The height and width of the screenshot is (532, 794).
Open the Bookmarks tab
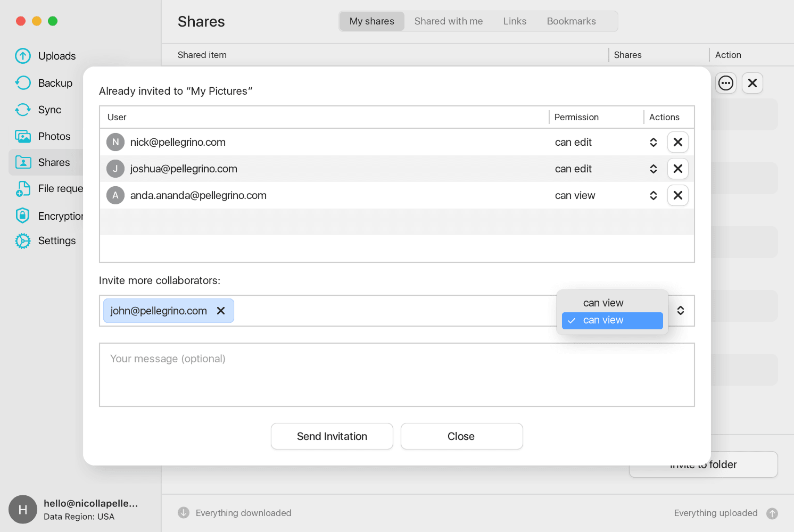[571, 21]
